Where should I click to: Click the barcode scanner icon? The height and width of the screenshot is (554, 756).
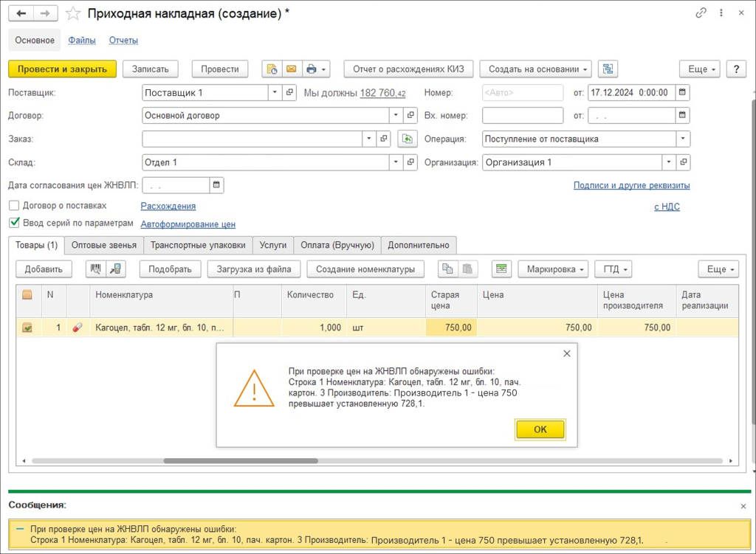click(96, 269)
